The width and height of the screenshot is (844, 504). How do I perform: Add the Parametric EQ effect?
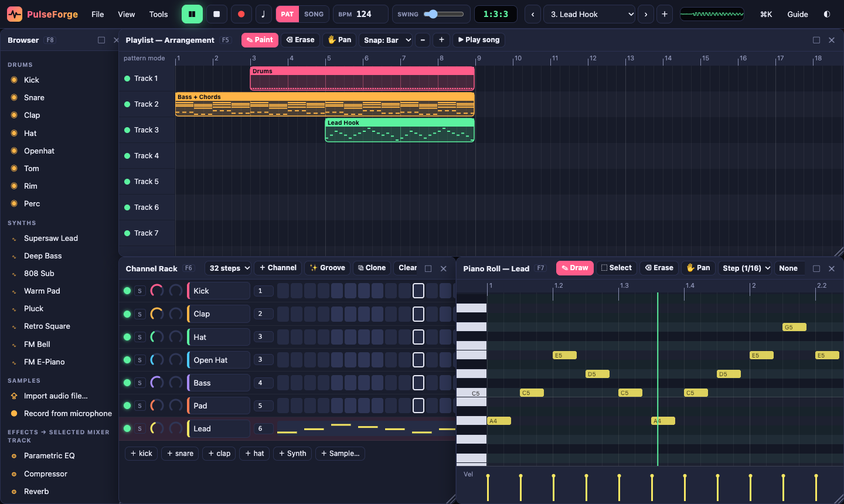tap(60, 455)
